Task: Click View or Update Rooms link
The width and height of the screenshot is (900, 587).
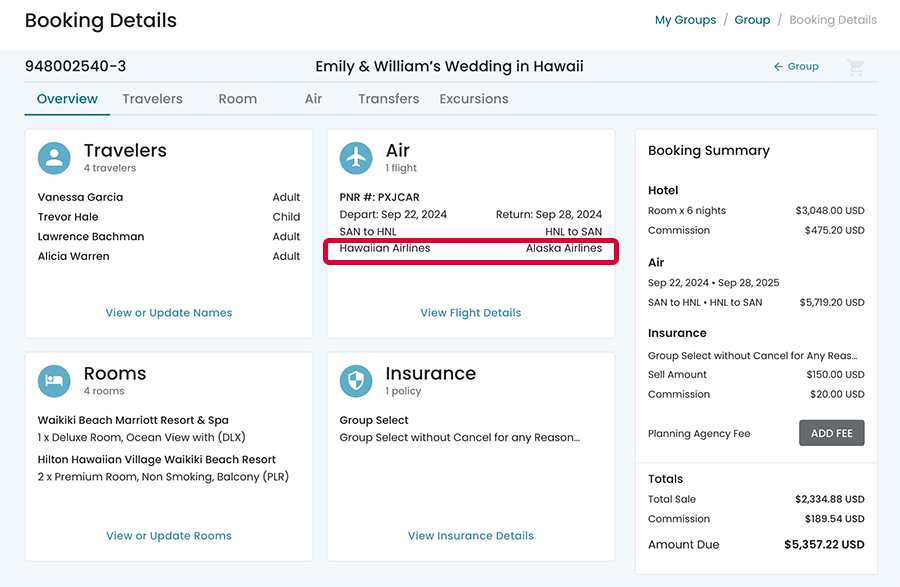Action: tap(169, 536)
